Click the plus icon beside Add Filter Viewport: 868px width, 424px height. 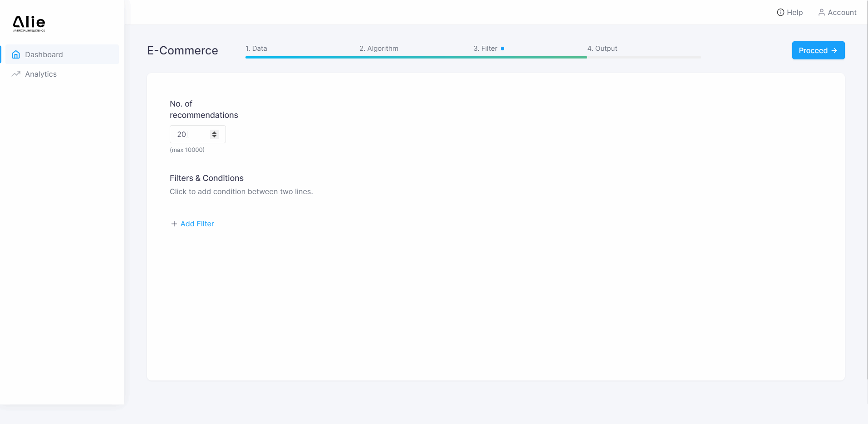174,224
